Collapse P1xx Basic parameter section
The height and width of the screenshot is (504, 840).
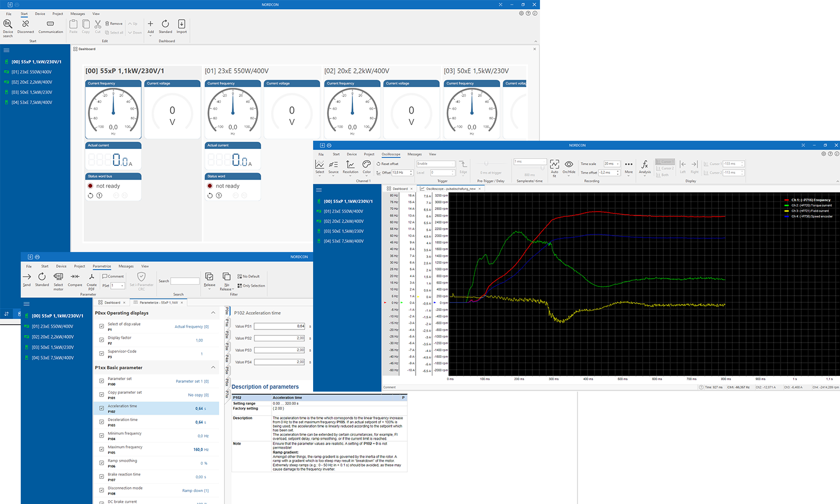(213, 367)
